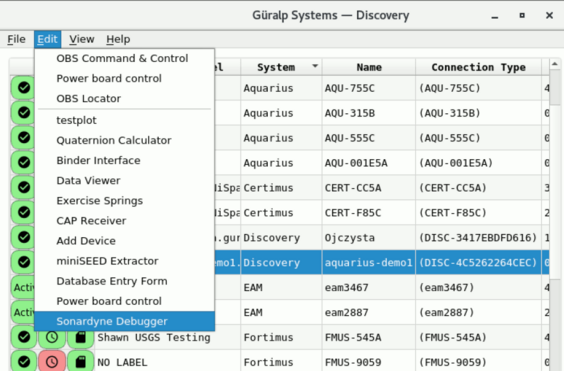Viewport: 564px width, 371px height.
Task: Click status checkmark icon for CERT-CC5A row
Action: pyautogui.click(x=24, y=187)
